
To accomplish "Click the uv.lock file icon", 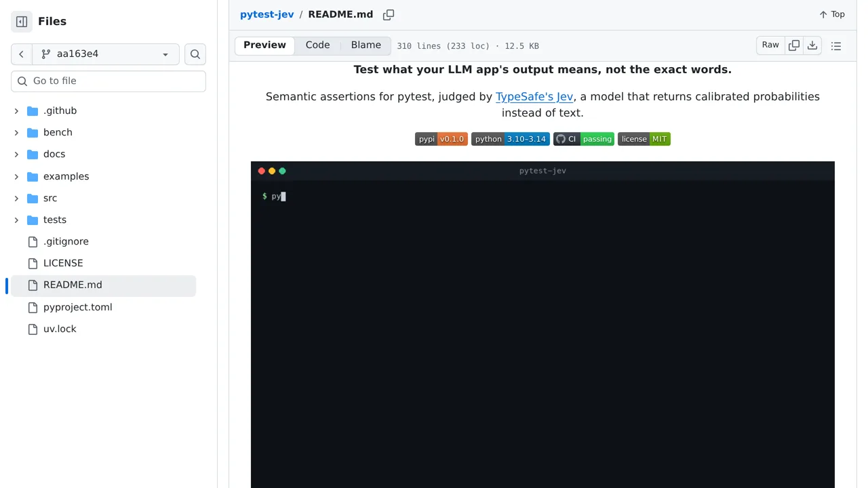I will point(33,329).
